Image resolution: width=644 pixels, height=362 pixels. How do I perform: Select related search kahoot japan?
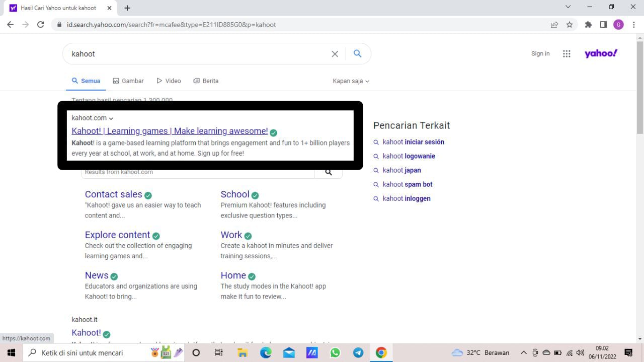401,170
